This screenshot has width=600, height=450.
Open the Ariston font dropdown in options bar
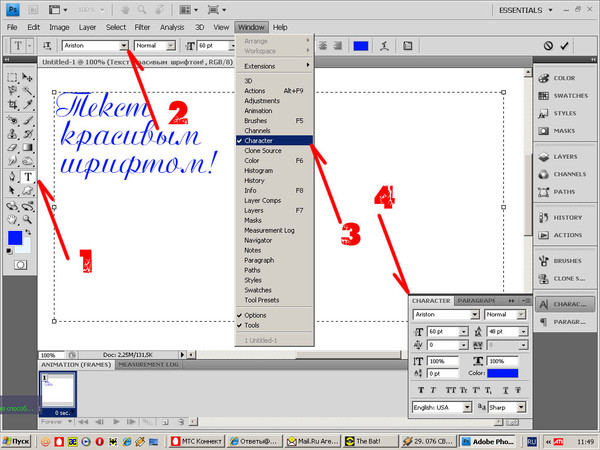coord(123,46)
